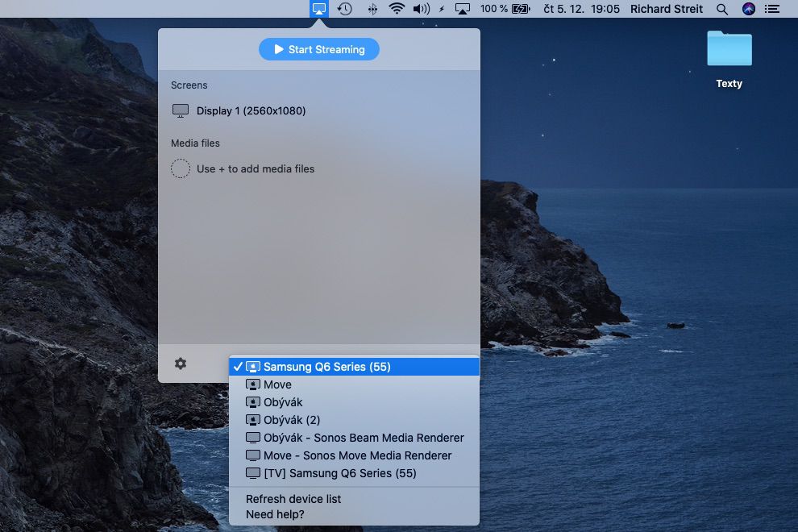Select Display 1 (2560x1080) screen source
The image size is (798, 532).
[x=251, y=110]
